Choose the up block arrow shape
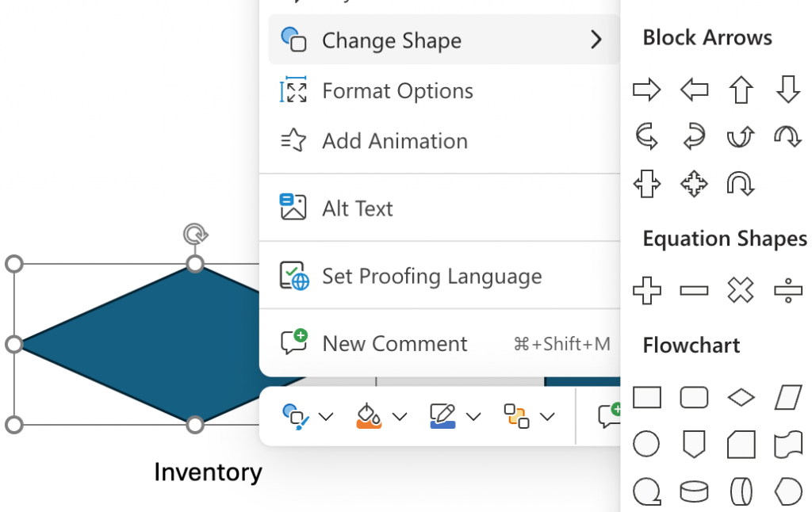 click(x=741, y=90)
